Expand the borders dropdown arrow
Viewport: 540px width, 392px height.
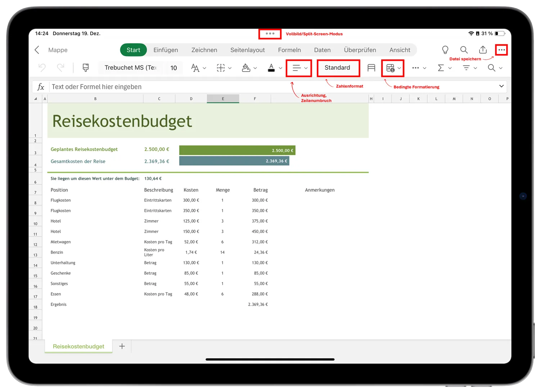coord(230,68)
